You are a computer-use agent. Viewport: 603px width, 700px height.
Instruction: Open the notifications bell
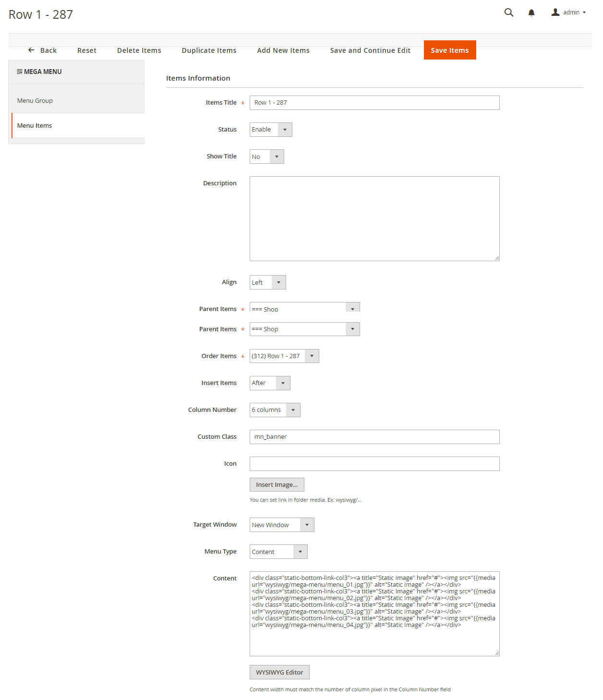coord(531,13)
